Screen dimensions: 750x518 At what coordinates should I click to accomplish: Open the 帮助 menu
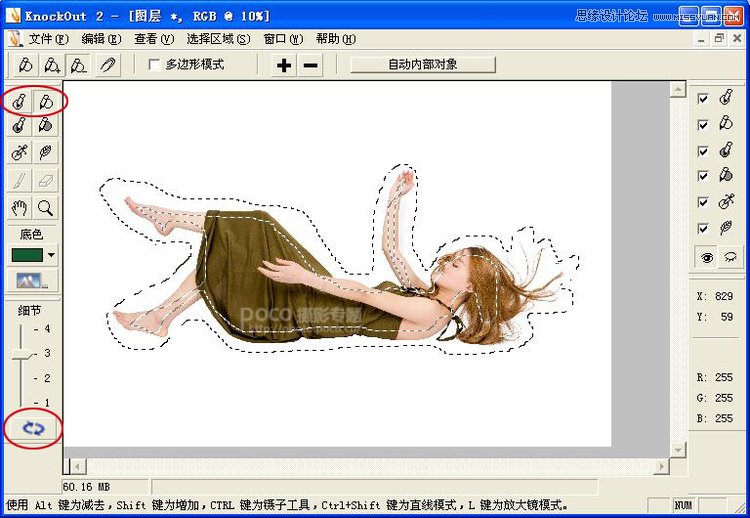(x=336, y=39)
